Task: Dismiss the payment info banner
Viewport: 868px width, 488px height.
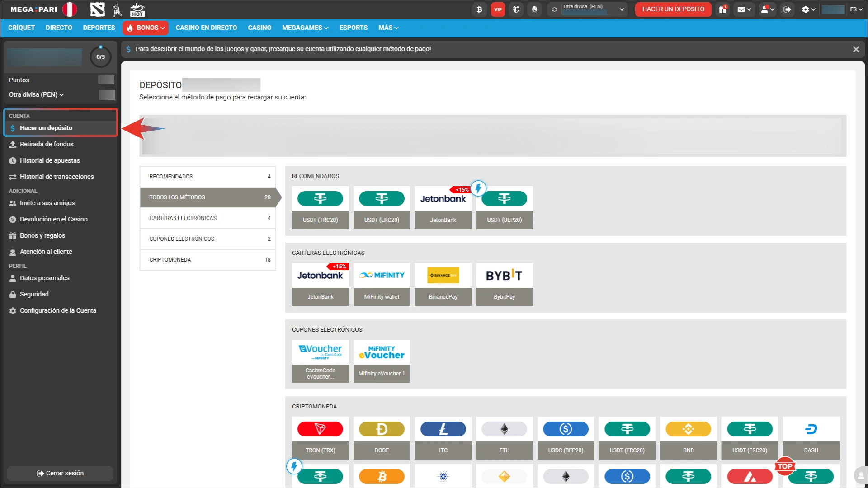Action: (x=855, y=49)
